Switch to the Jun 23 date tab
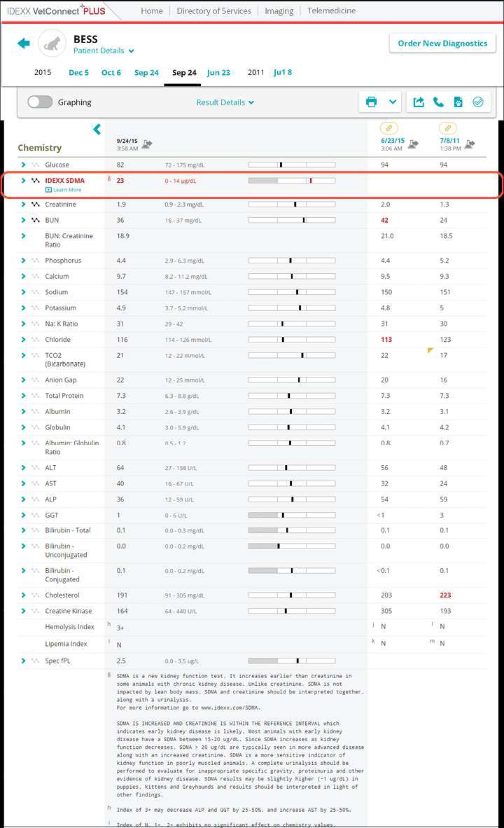This screenshot has height=828, width=504. [x=218, y=72]
